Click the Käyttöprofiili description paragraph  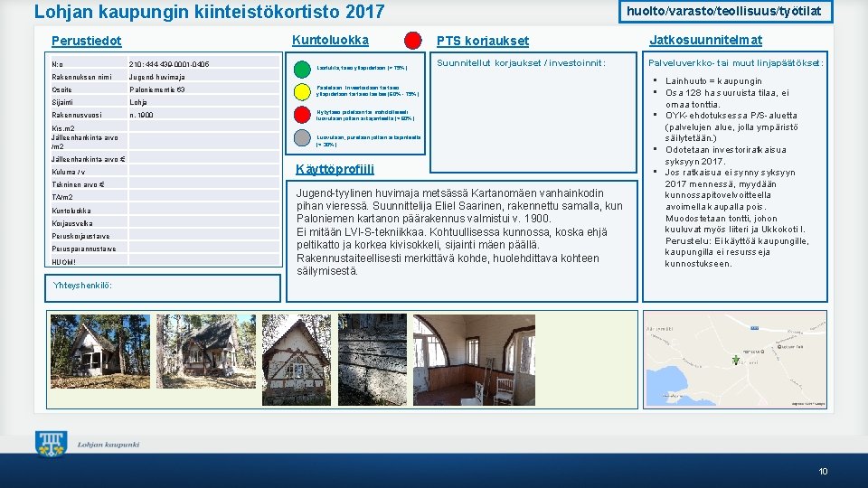459,232
